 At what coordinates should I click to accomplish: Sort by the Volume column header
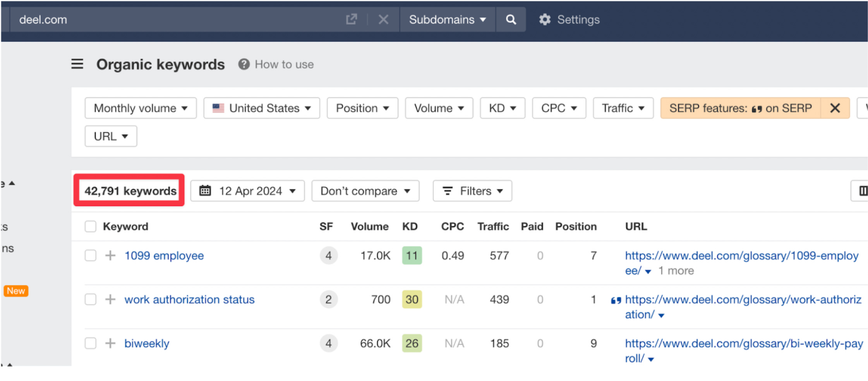coord(370,227)
